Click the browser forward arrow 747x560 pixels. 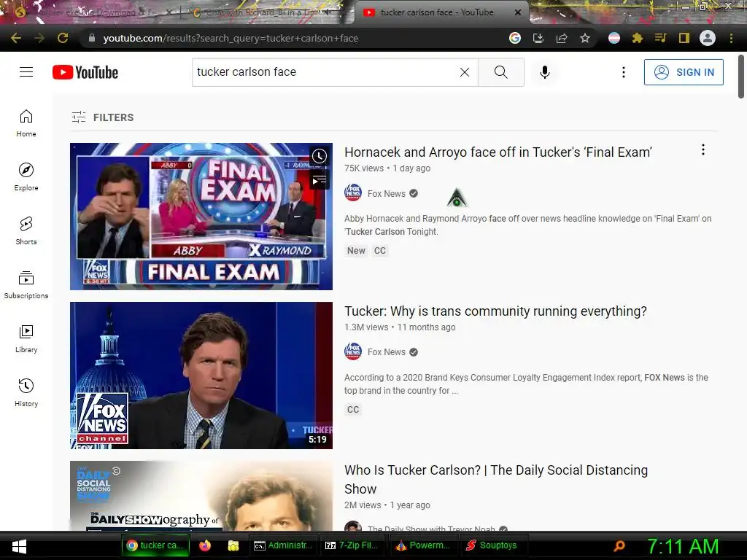click(39, 38)
